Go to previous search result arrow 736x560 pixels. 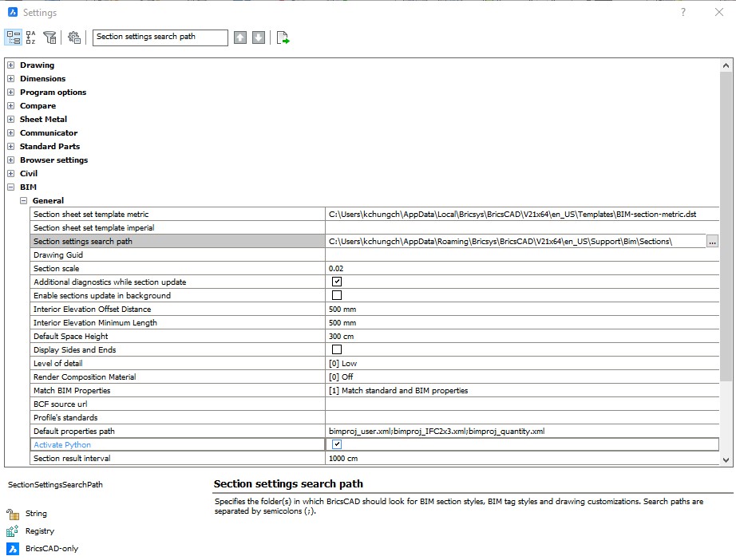click(240, 37)
